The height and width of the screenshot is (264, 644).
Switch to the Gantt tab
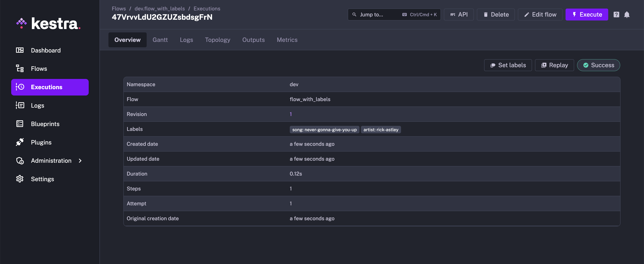[160, 40]
